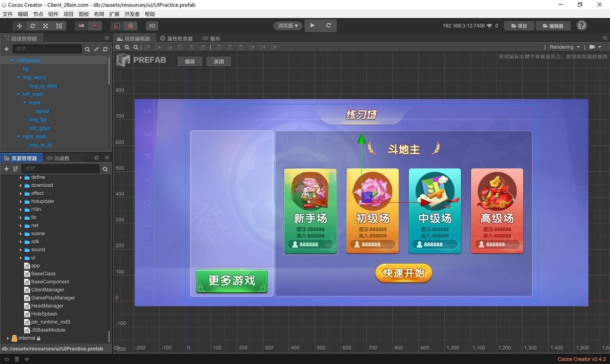Open the Rendering mode dropdown
Screen dimensions: 610x364
(564, 47)
